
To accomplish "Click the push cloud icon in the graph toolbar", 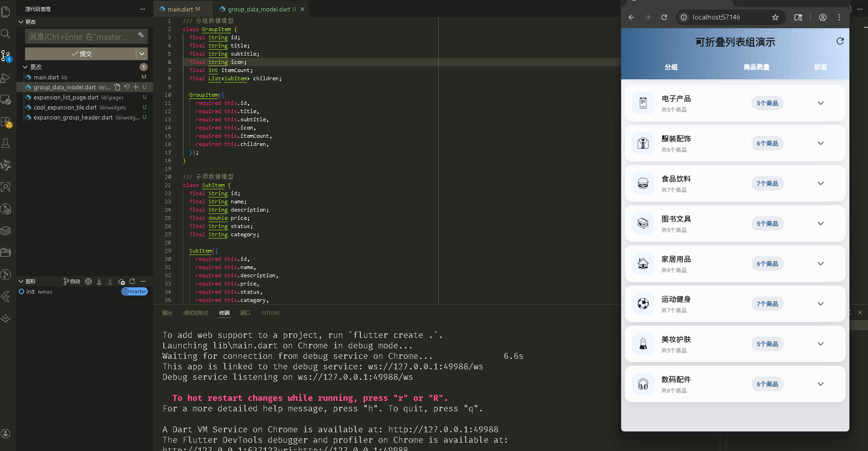I will [121, 281].
